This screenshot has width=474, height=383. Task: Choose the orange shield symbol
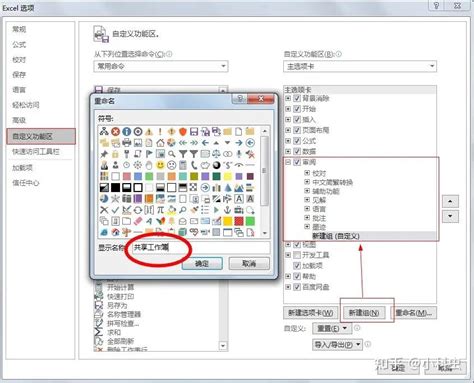tap(183, 132)
